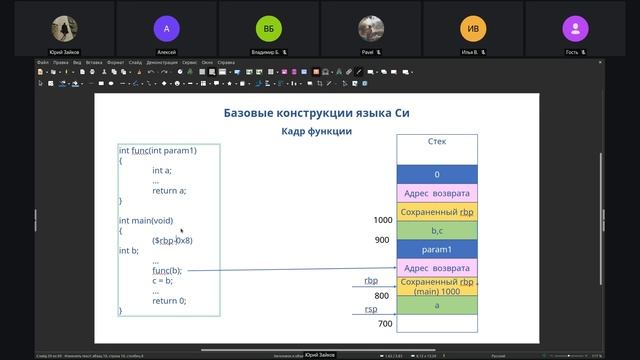640x360 pixels.
Task: Select the ВБ avatar of Владимир Б.
Action: [269, 29]
